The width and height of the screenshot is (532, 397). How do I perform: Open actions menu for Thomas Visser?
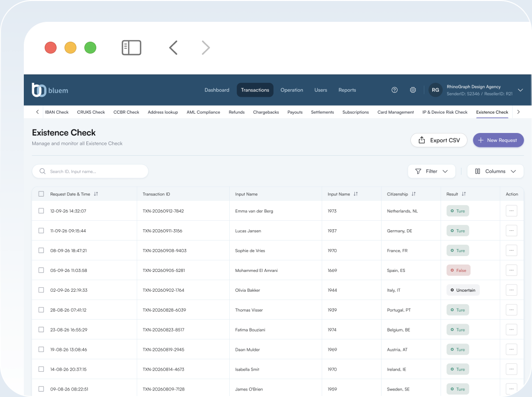click(x=511, y=310)
